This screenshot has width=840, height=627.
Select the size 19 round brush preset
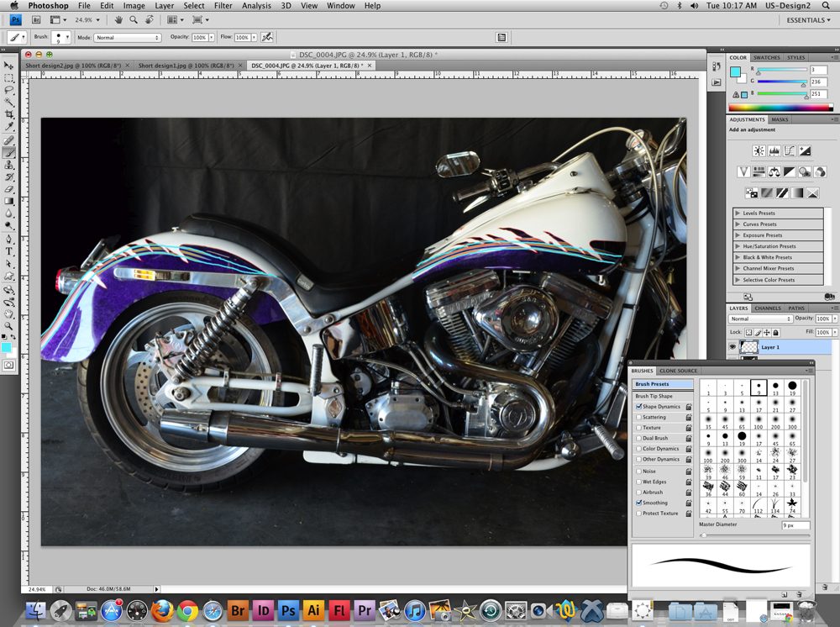pyautogui.click(x=792, y=386)
